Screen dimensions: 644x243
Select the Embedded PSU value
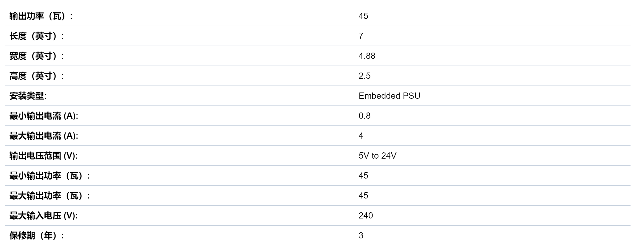click(x=389, y=96)
